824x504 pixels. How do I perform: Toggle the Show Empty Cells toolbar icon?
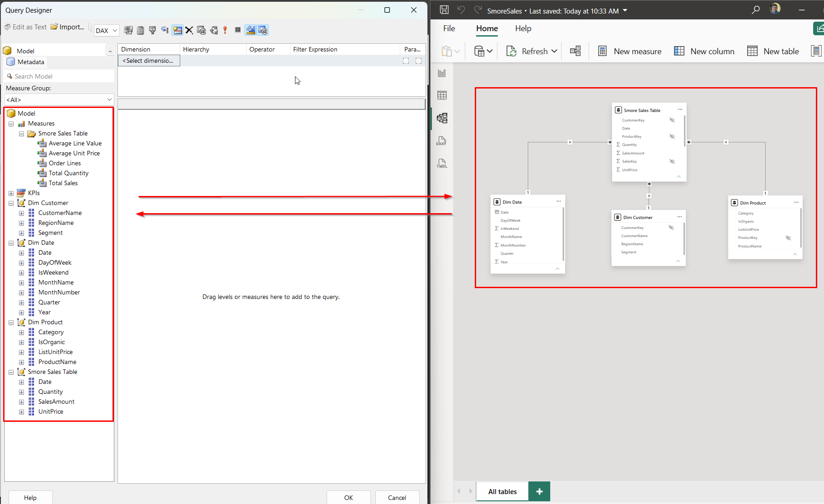tap(153, 30)
